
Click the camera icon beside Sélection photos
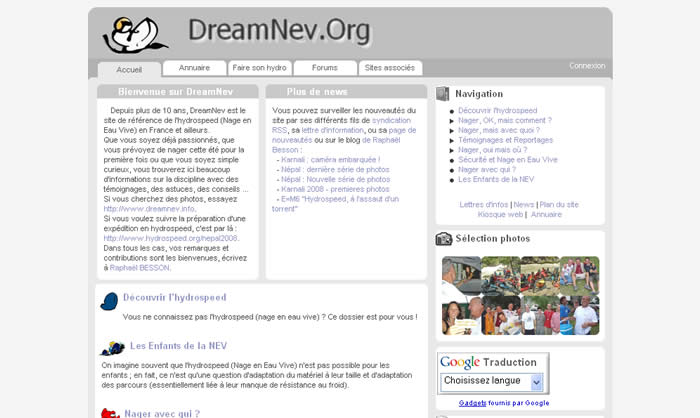pos(444,239)
